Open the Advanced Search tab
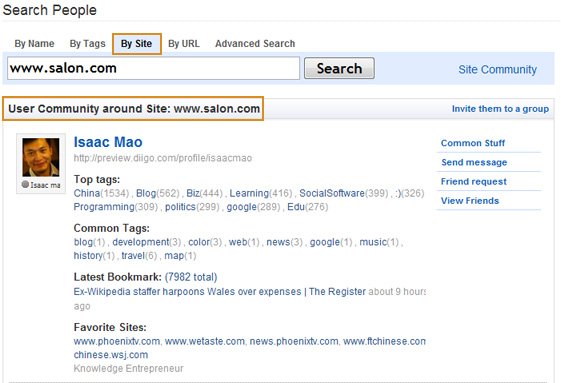The width and height of the screenshot is (561, 383). point(255,44)
